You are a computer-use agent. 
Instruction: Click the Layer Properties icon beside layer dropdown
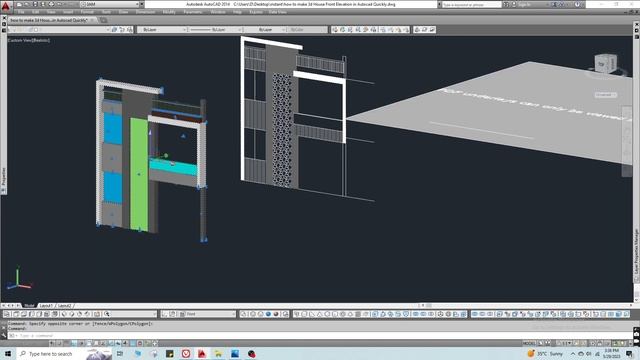(115, 29)
